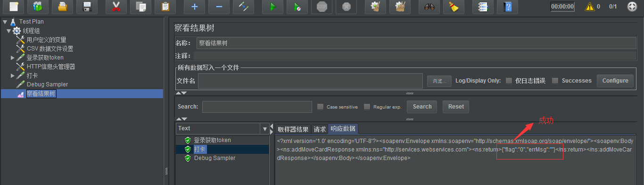Select Debug Sampler in test plan tree

coord(47,84)
